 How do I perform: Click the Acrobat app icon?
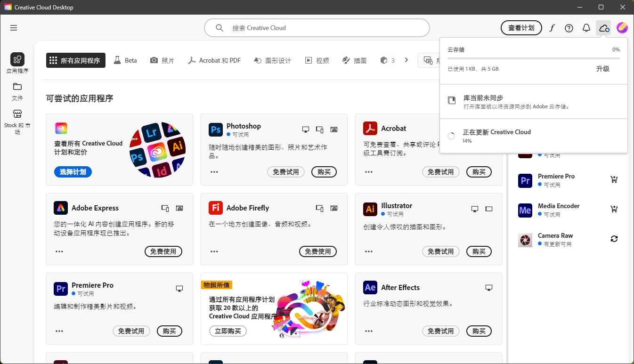(x=370, y=128)
